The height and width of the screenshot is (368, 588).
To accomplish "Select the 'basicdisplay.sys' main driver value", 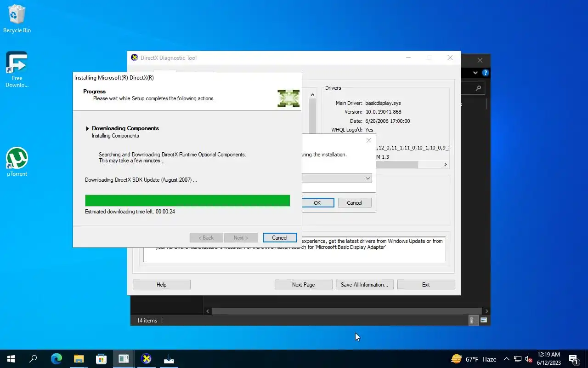I will click(x=383, y=103).
